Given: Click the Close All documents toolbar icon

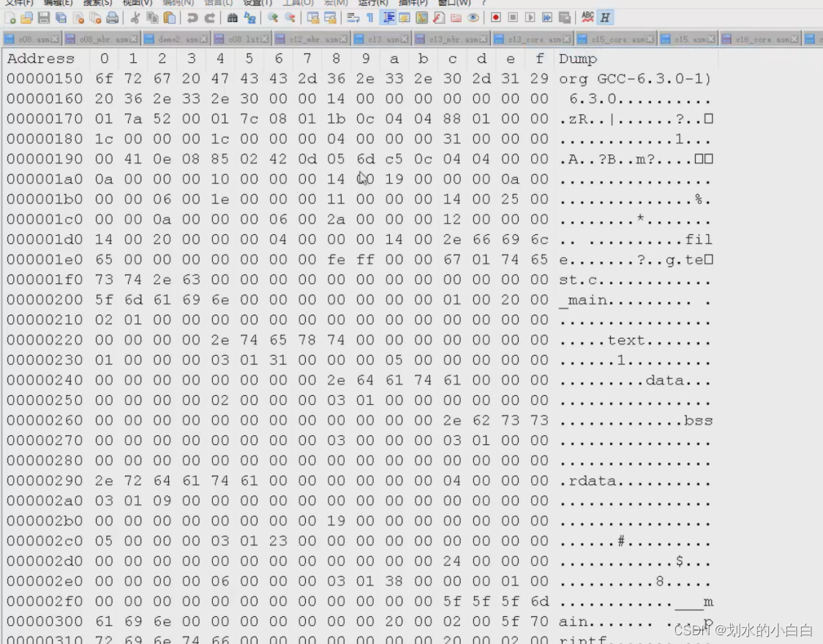Looking at the screenshot, I should pos(96,18).
